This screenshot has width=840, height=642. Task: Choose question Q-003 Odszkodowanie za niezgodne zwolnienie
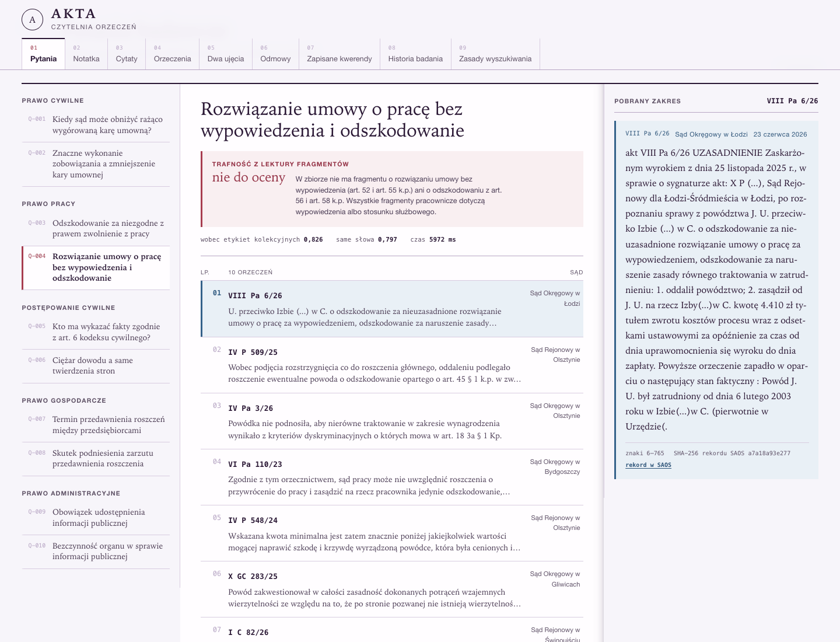(x=96, y=228)
